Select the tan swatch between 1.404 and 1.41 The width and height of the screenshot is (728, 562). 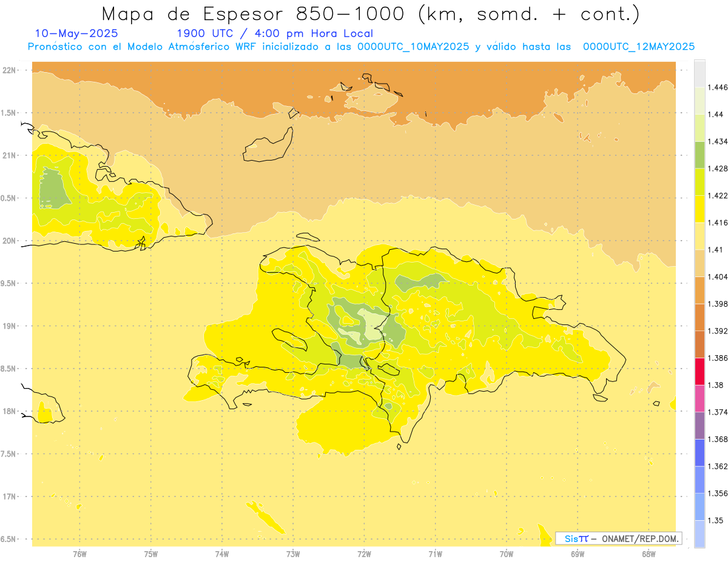[x=699, y=263]
